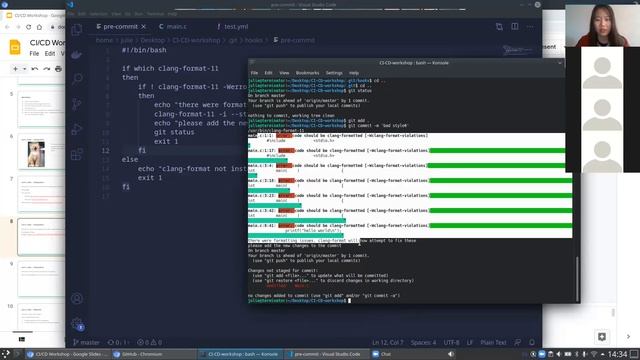
Task: Click 'Desktop' in the editor breadcrumb
Action: (x=153, y=40)
